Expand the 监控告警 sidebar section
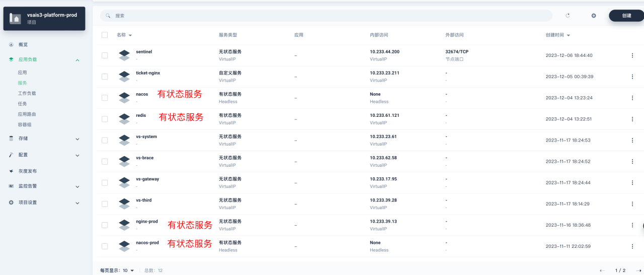This screenshot has width=644, height=275. click(x=77, y=186)
